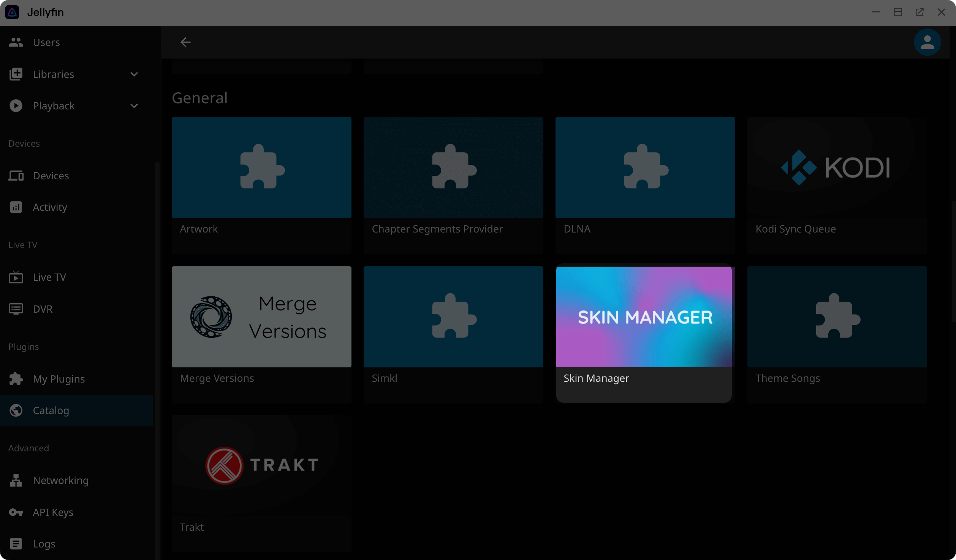
Task: Switch to the Catalog section
Action: (x=51, y=410)
